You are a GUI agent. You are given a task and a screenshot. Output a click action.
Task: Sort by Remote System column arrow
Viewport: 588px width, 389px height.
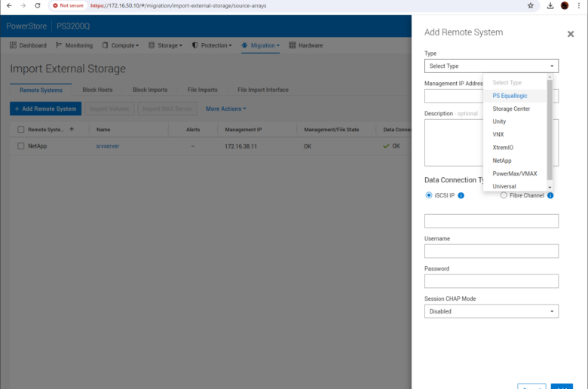(72, 130)
